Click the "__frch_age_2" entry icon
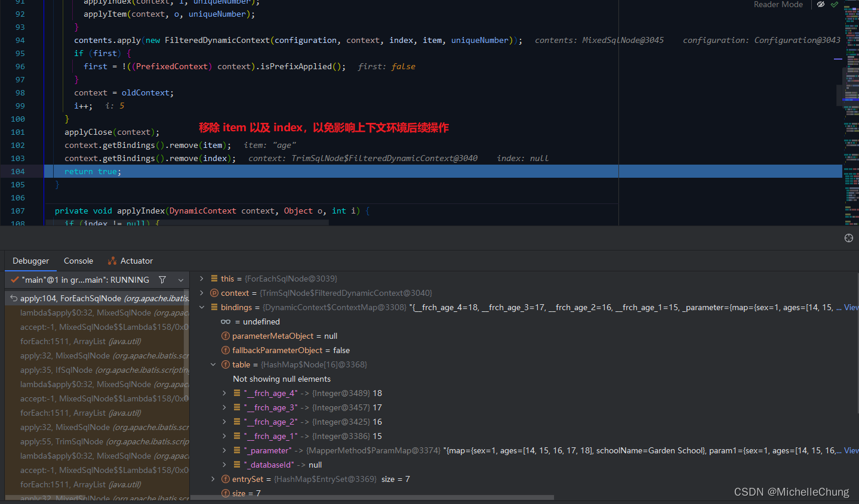The width and height of the screenshot is (859, 504). point(237,422)
